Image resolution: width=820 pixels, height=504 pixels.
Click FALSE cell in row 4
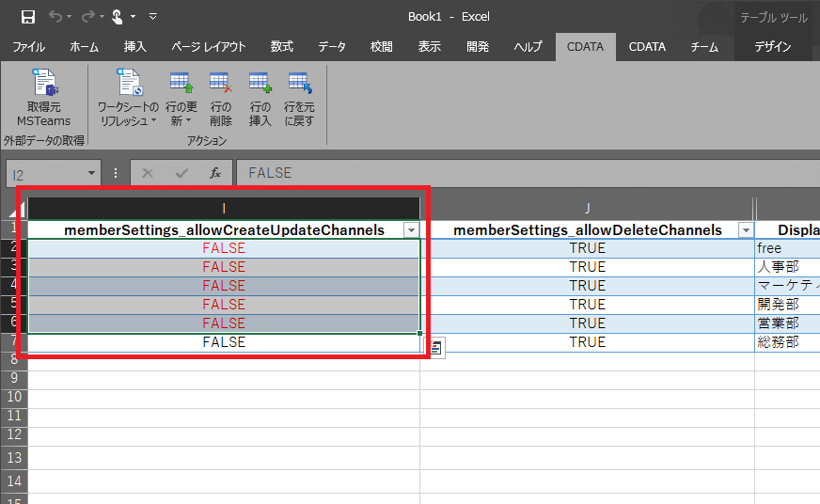(224, 286)
